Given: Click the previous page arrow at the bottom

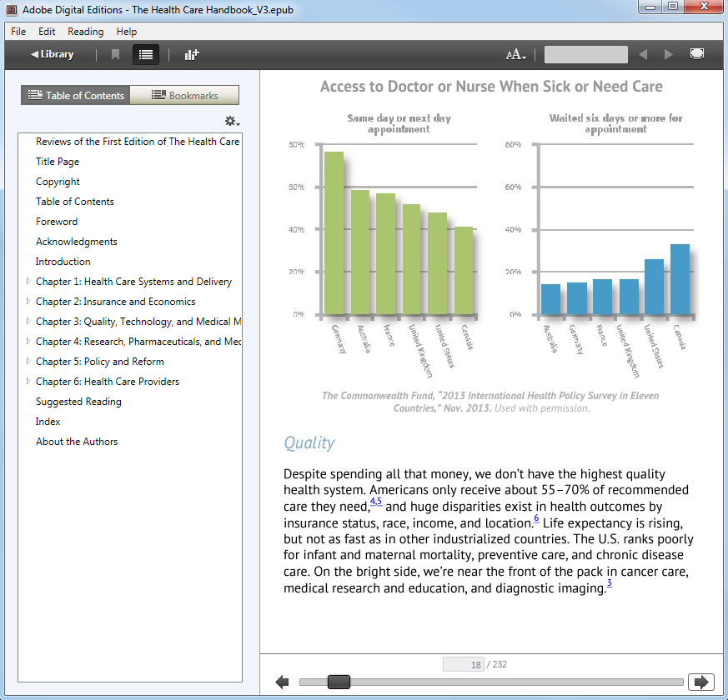Looking at the screenshot, I should (x=282, y=682).
